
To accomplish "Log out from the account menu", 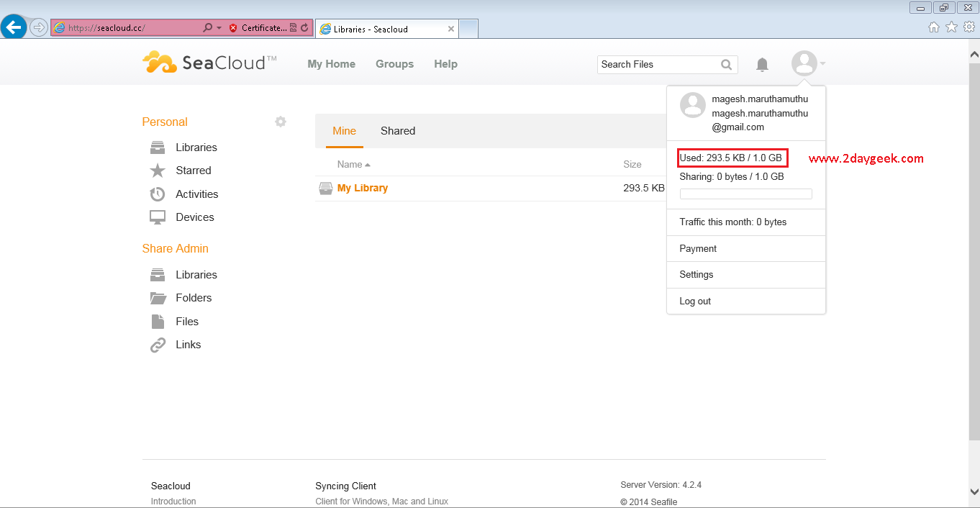I will tap(746, 301).
